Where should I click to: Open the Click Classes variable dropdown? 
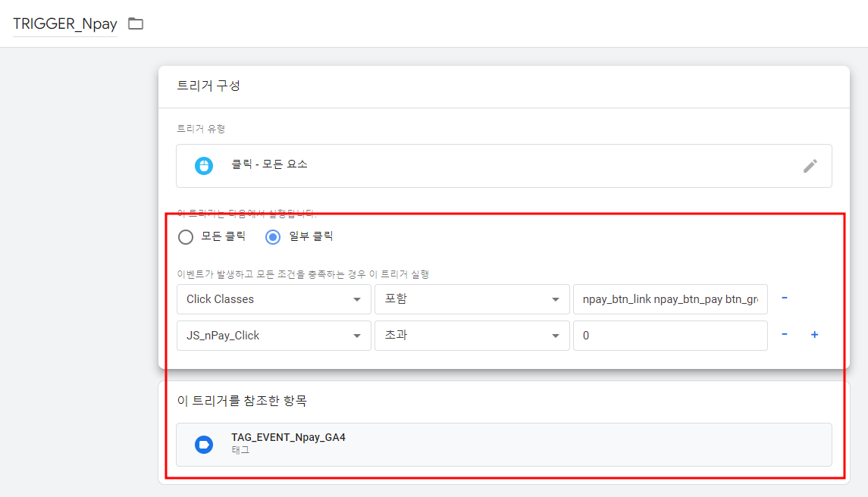point(274,299)
